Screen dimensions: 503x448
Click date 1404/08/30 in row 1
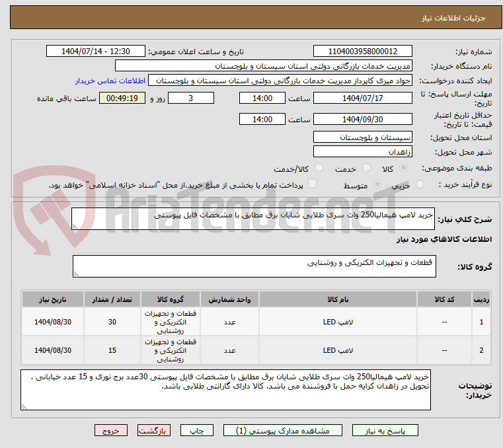click(x=53, y=322)
